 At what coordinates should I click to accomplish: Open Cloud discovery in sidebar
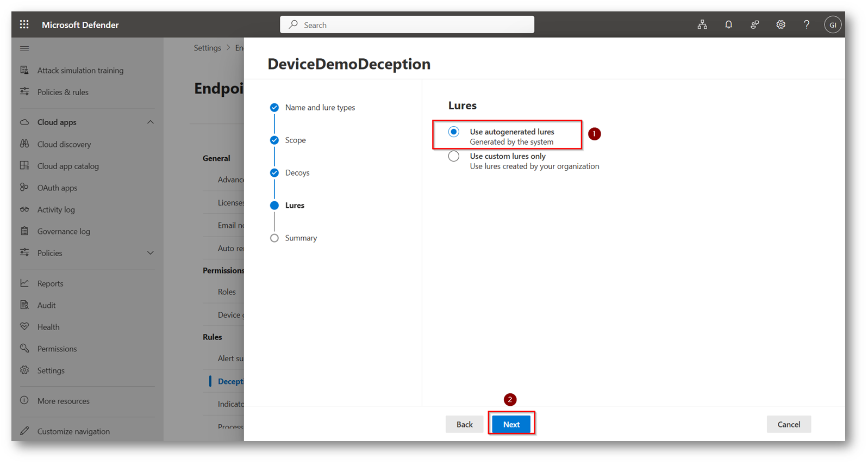[x=64, y=144]
